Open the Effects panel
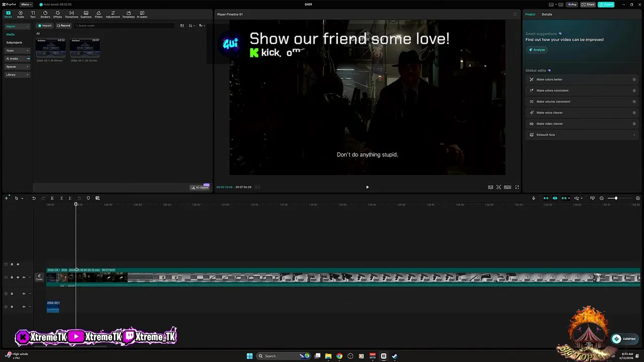Viewport: 644px width, 362px height. point(57,14)
